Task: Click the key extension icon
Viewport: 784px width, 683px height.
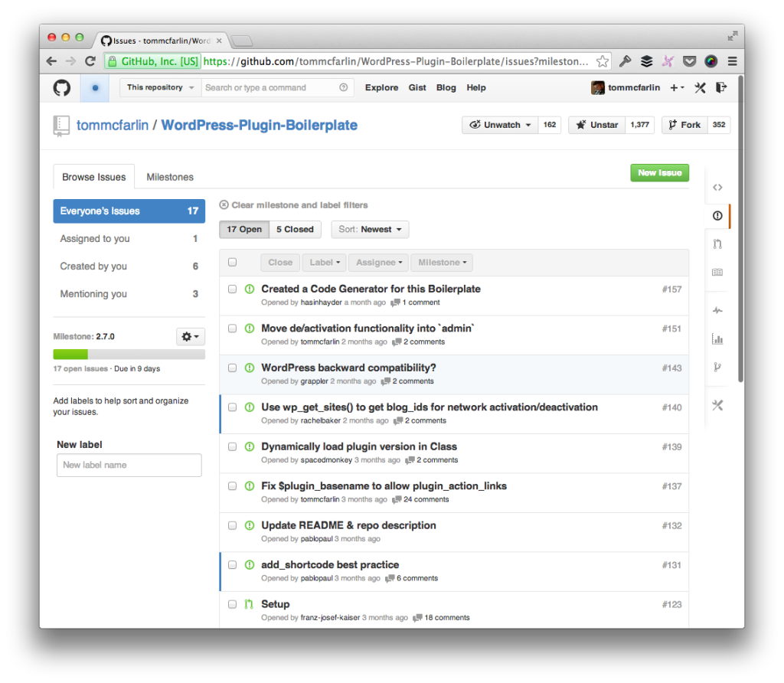Action: pos(625,61)
